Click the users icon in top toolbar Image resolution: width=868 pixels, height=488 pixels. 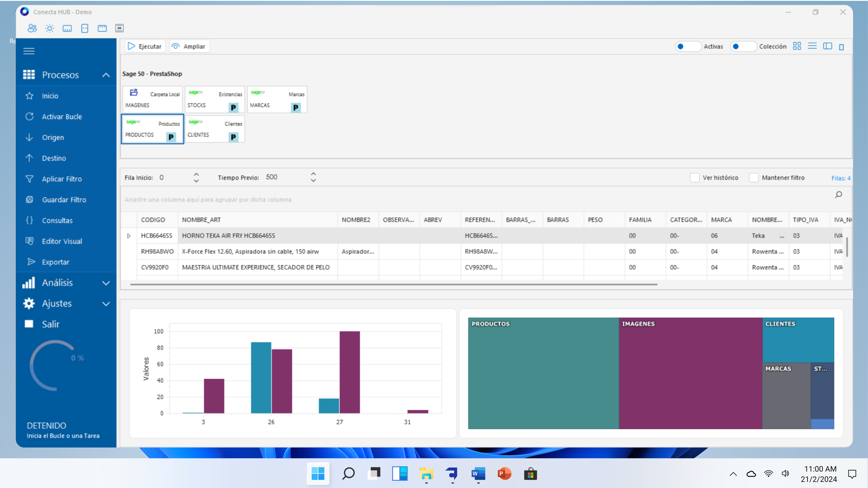(x=32, y=28)
